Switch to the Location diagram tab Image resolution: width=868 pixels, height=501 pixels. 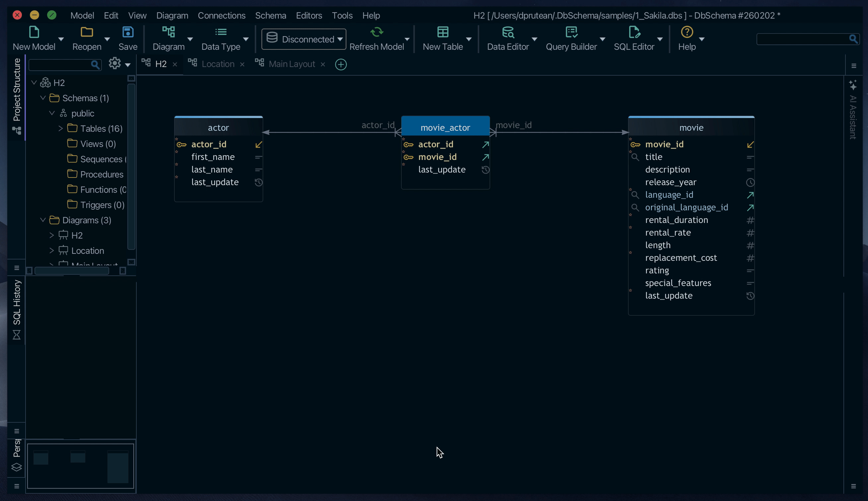tap(217, 64)
